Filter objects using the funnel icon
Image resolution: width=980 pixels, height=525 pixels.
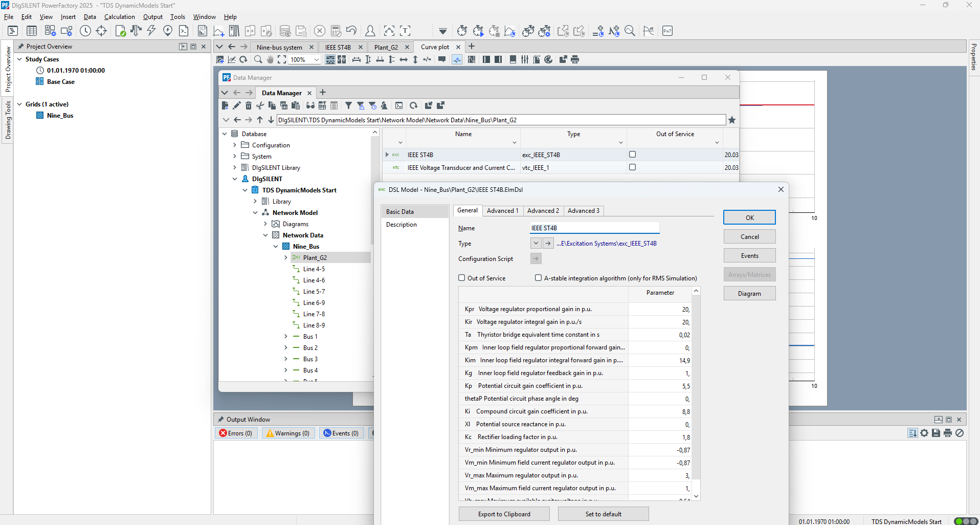pyautogui.click(x=348, y=105)
